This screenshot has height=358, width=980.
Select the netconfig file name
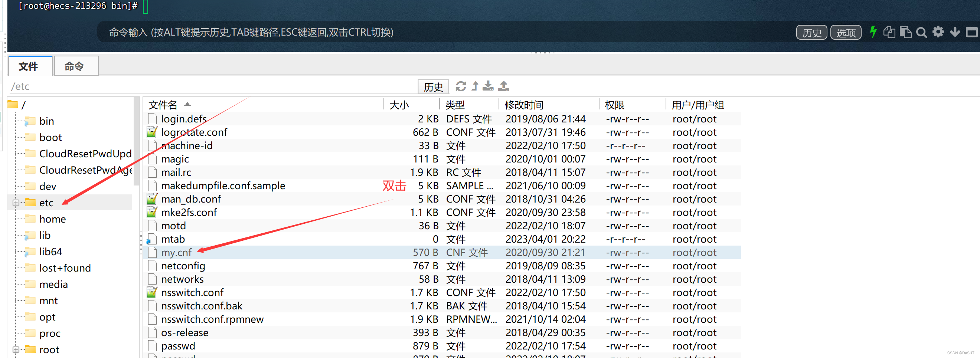click(x=183, y=266)
